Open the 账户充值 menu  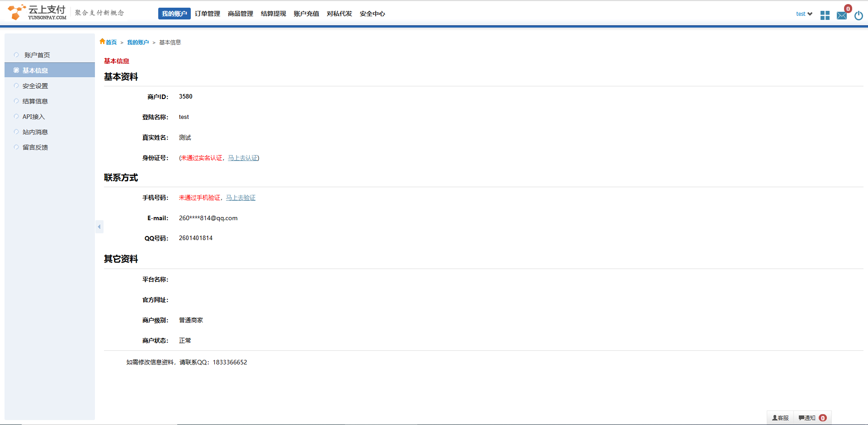(307, 14)
